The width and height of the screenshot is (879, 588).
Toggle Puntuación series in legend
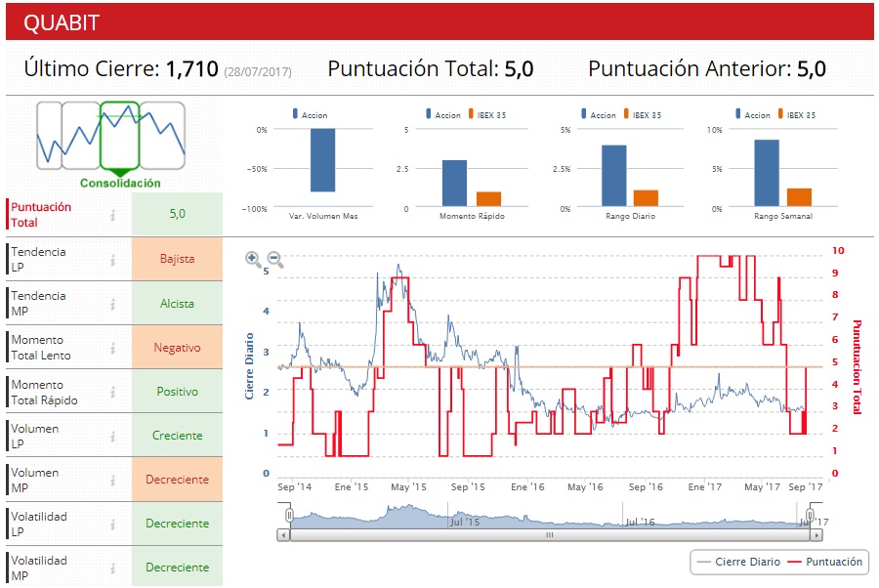(825, 562)
